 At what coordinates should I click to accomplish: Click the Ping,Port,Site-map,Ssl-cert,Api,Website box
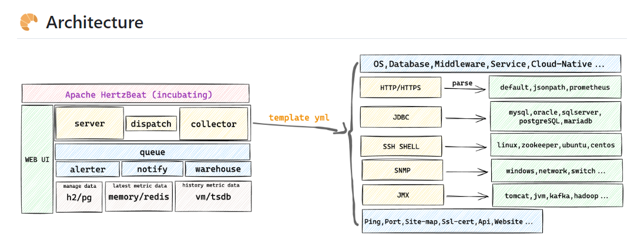[452, 221]
